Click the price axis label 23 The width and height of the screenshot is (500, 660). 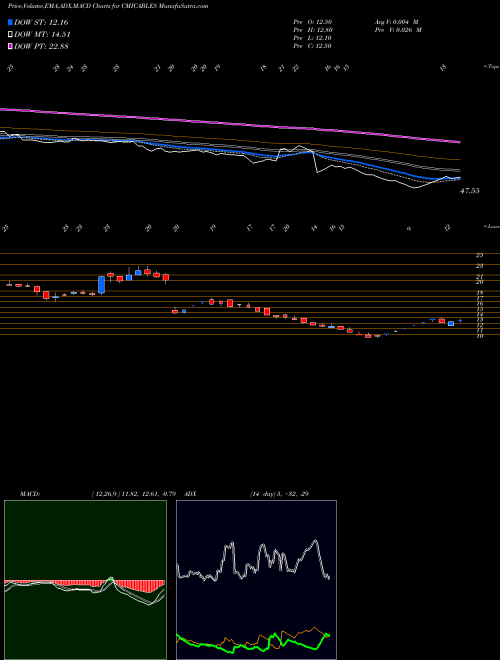[x=479, y=266]
